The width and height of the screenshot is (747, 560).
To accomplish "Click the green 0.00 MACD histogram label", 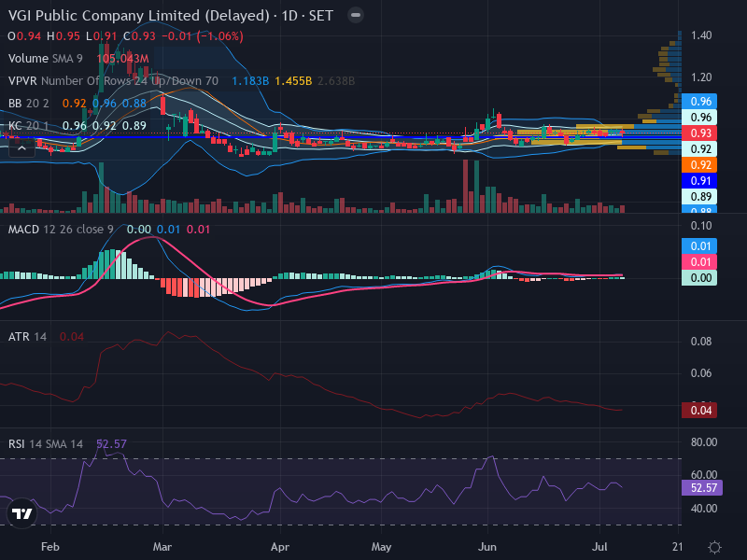I will coord(699,277).
